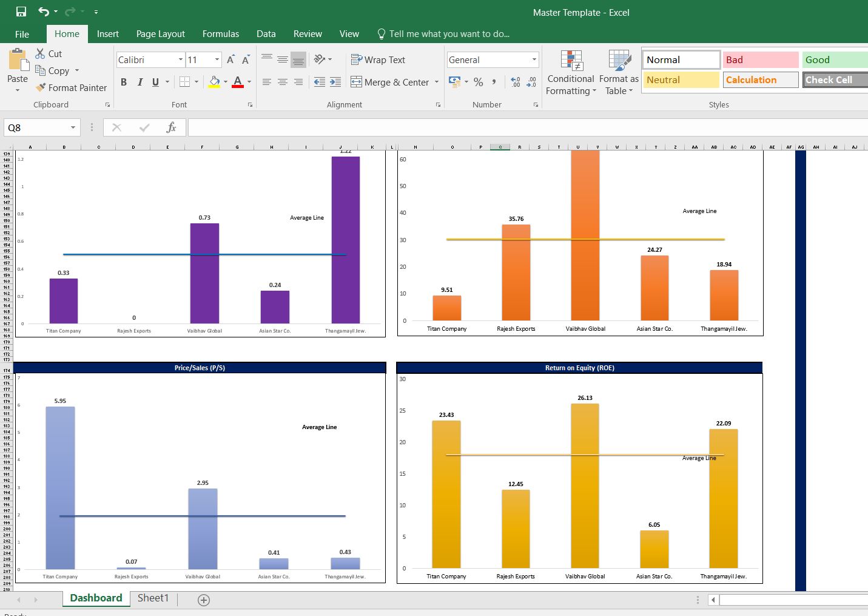The width and height of the screenshot is (868, 616).
Task: Open the font name Calibri dropdown
Action: [181, 59]
